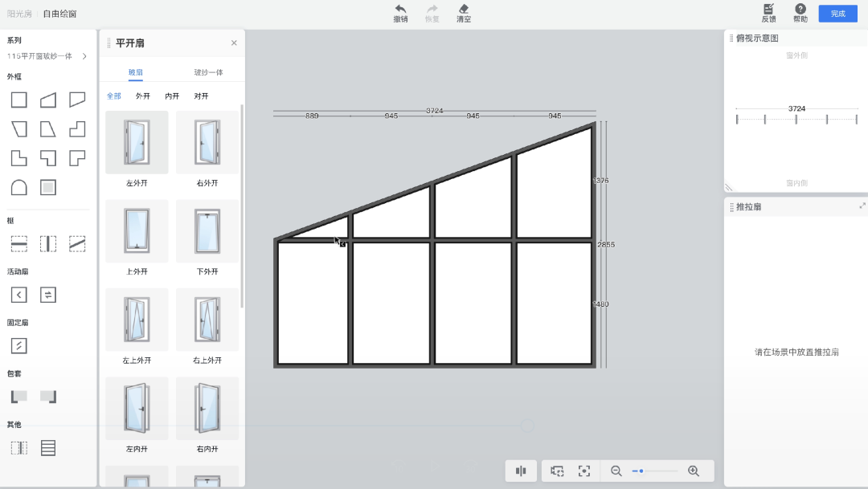Click the 1480 height dimension label

coord(600,304)
